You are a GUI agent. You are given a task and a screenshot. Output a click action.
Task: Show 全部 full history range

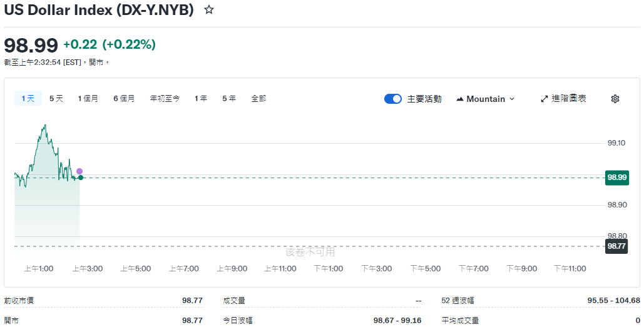[x=258, y=98]
